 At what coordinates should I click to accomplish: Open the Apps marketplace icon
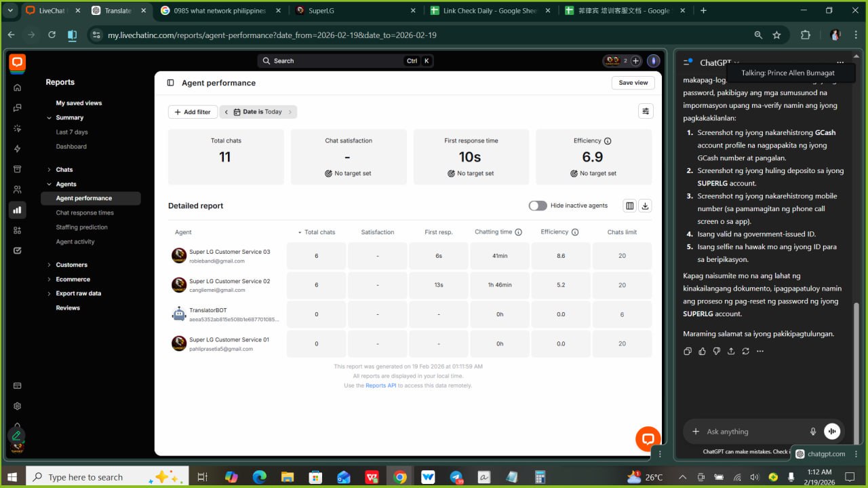pyautogui.click(x=18, y=230)
